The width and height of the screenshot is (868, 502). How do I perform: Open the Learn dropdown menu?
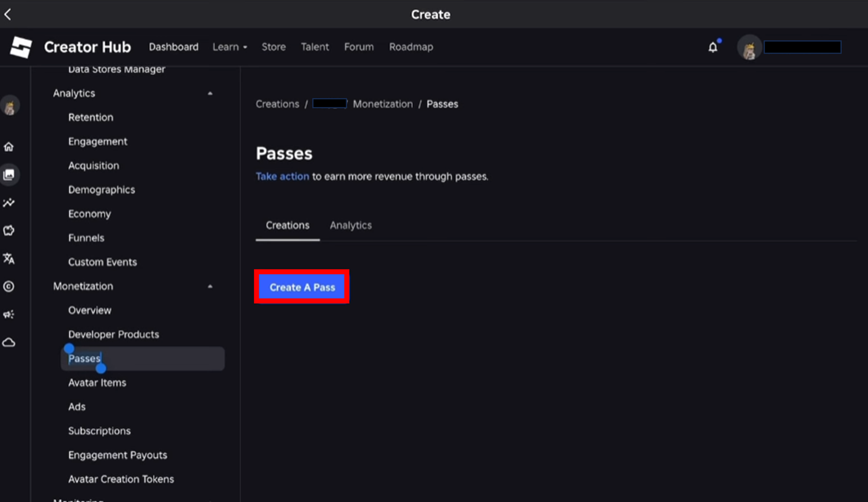(x=230, y=47)
